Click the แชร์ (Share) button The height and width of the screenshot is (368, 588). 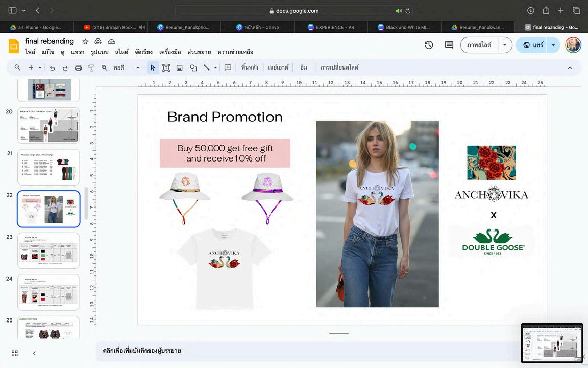[x=533, y=45]
